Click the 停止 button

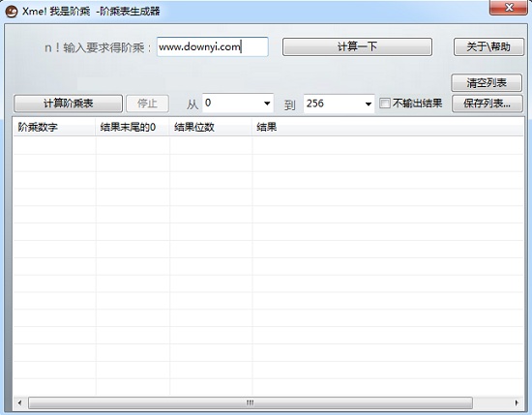pos(147,104)
